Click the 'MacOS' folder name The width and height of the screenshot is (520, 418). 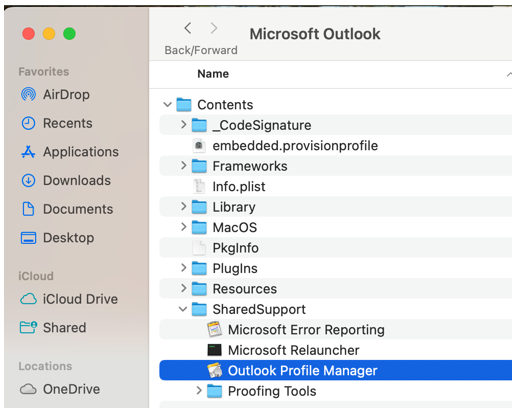coord(235,227)
